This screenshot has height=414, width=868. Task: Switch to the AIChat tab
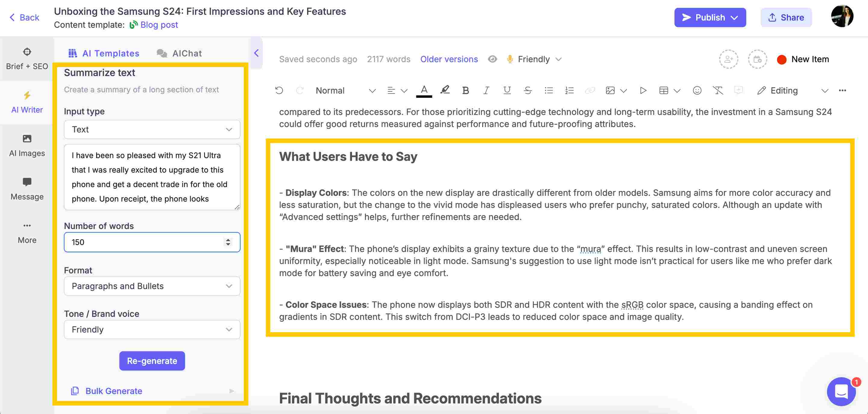[179, 53]
